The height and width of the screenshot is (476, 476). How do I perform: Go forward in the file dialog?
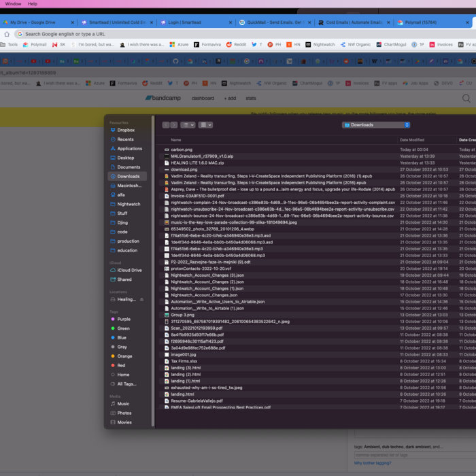pyautogui.click(x=174, y=125)
